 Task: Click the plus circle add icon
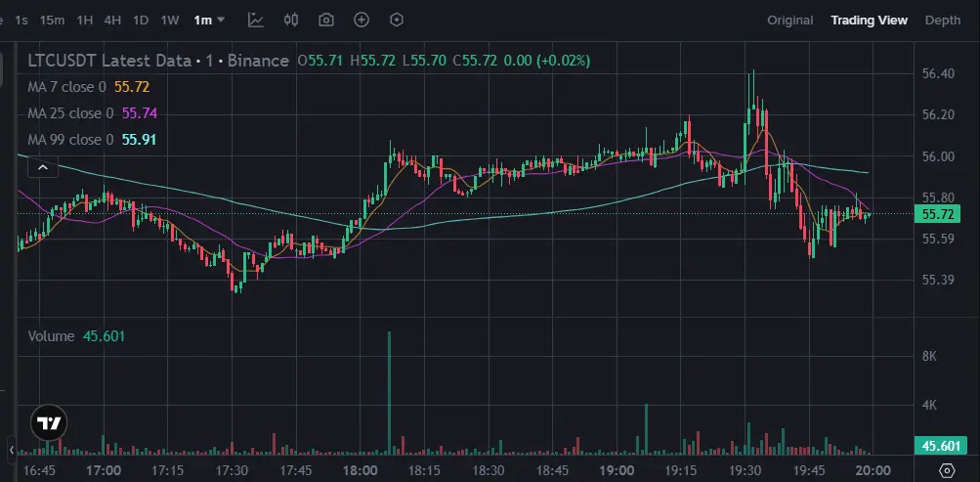click(362, 20)
